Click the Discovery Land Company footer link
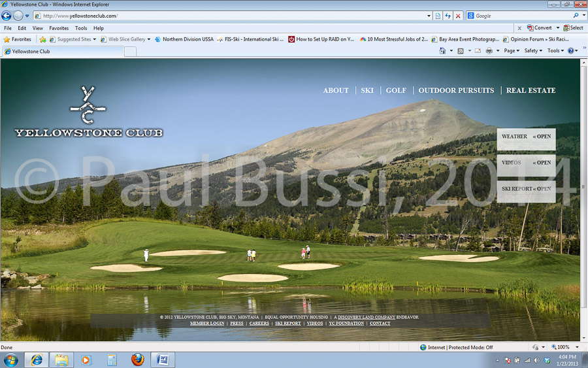Viewport: 588px width, 368px height. click(x=367, y=318)
